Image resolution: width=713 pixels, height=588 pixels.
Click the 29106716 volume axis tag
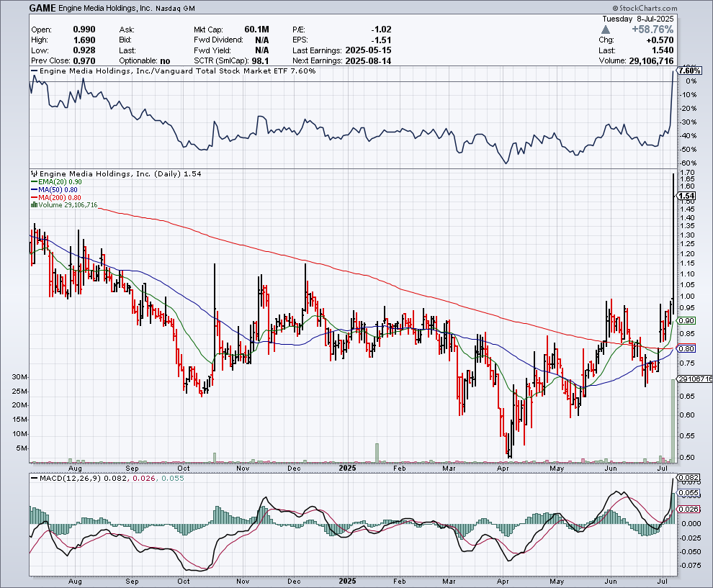click(x=695, y=379)
